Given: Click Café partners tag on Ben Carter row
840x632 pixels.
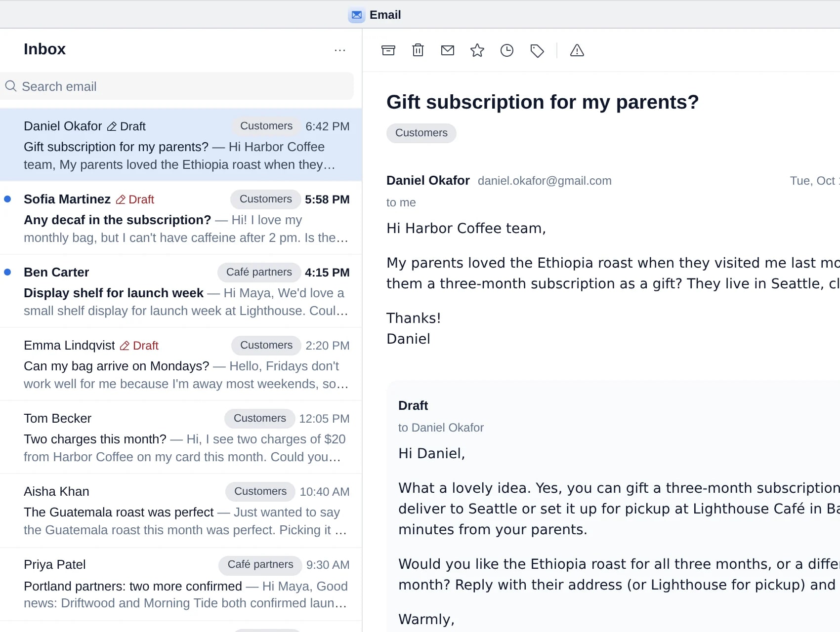Looking at the screenshot, I should [x=259, y=272].
